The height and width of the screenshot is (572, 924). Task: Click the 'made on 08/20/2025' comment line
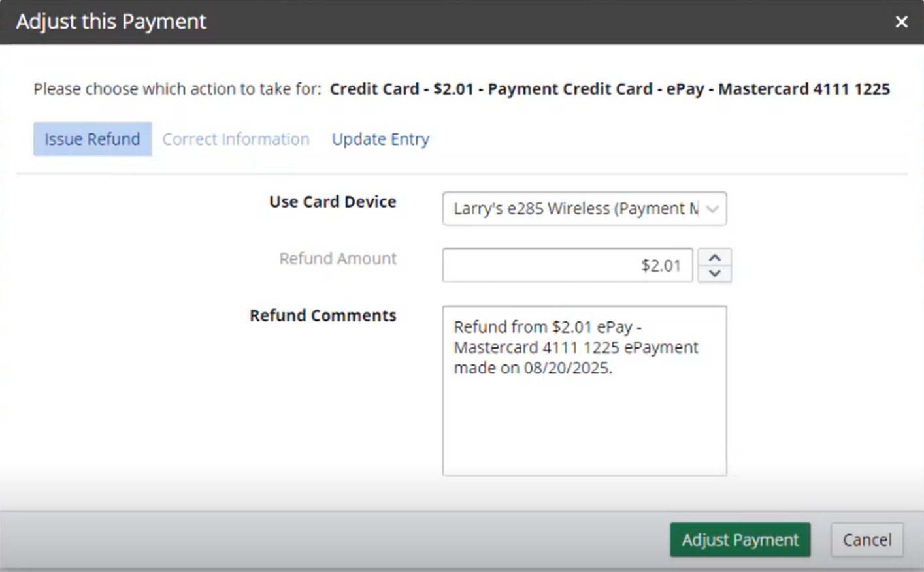click(533, 368)
